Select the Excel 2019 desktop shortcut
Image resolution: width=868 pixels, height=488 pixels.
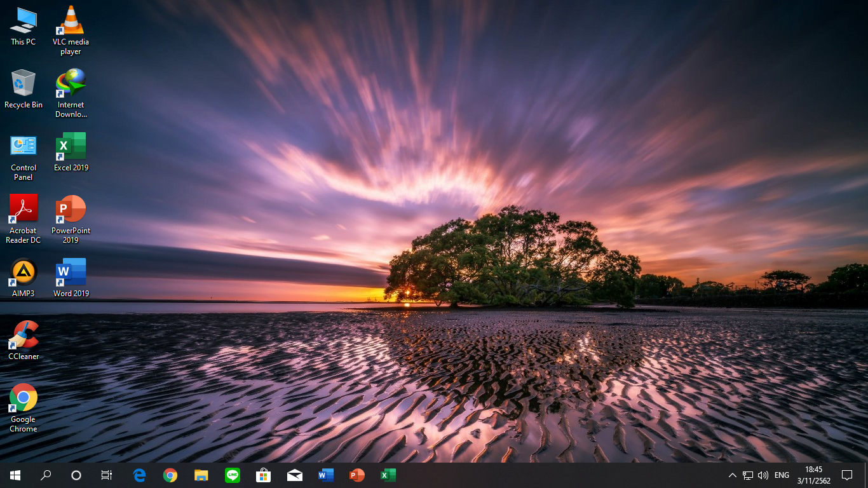[x=71, y=152]
